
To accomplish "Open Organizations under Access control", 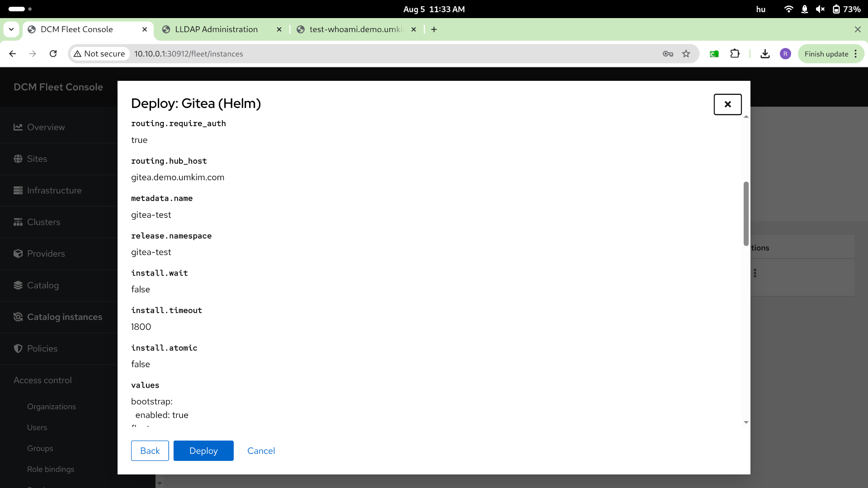I will pos(52,407).
